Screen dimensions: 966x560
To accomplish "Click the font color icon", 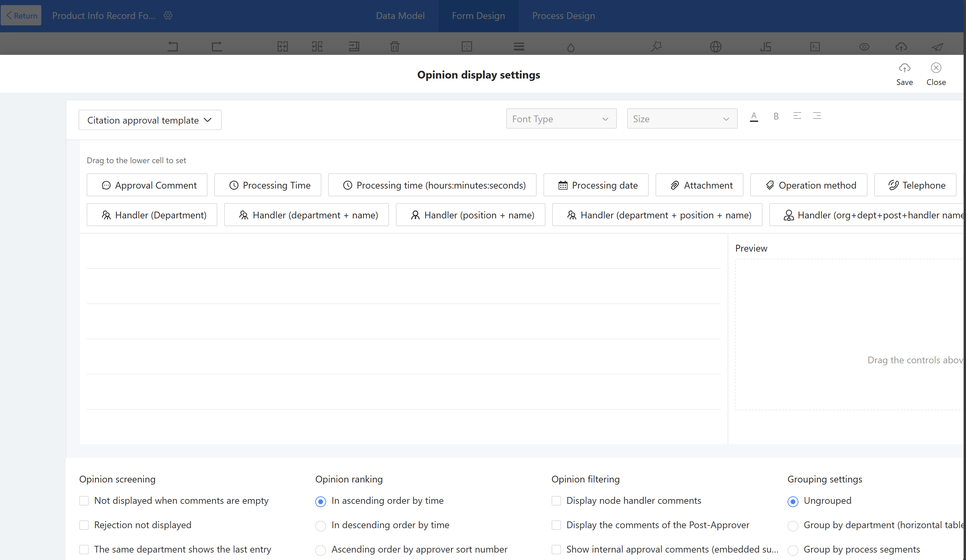I will pyautogui.click(x=754, y=116).
